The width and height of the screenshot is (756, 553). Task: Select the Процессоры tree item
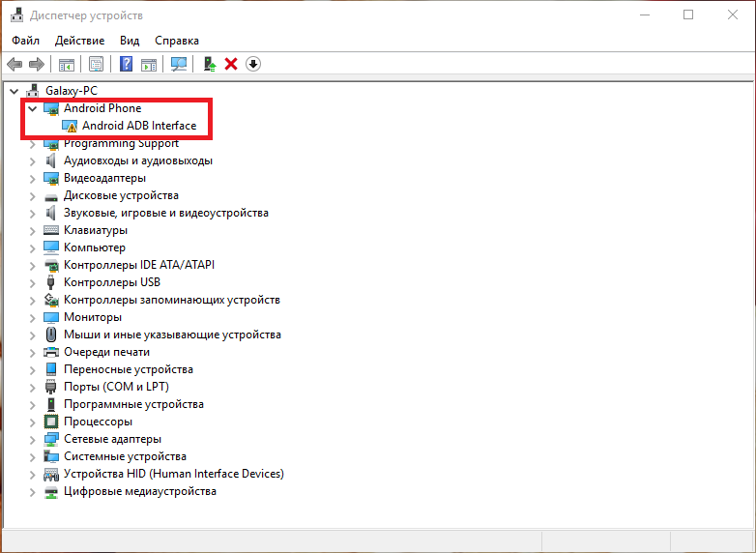(x=98, y=422)
